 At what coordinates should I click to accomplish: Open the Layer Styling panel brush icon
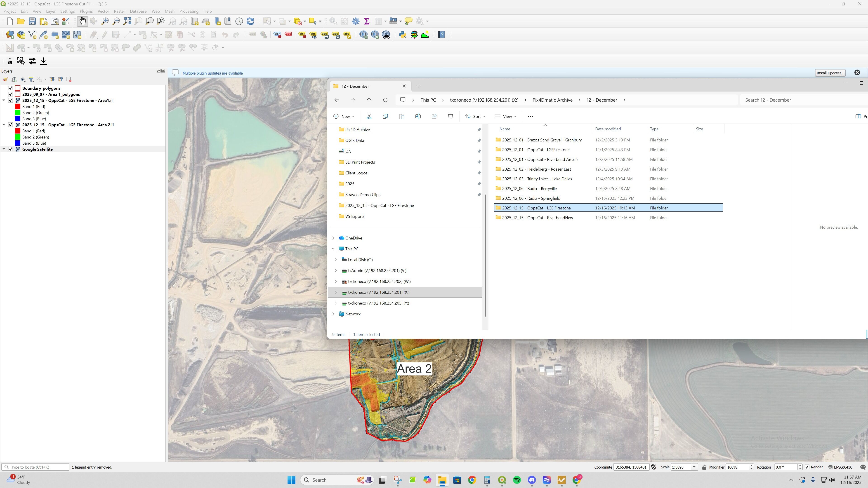point(5,80)
